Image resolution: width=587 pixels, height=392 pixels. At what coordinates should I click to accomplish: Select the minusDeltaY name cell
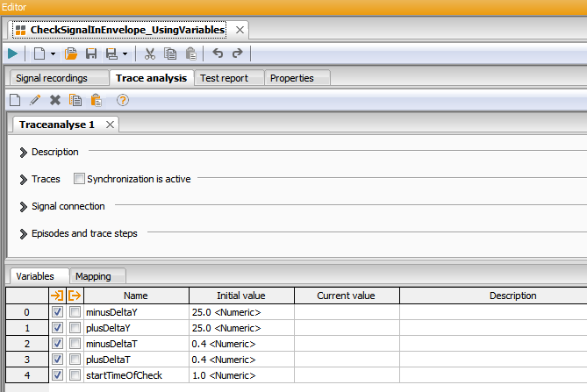click(x=136, y=312)
